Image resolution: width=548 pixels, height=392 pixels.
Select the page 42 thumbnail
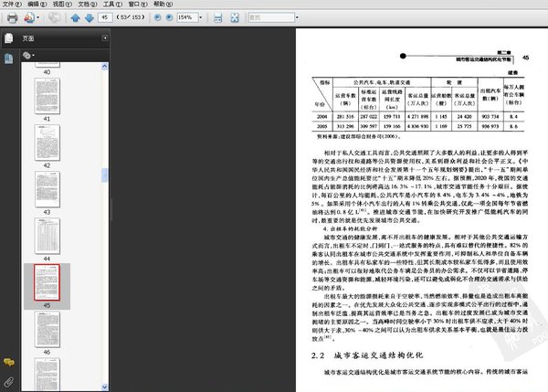(x=47, y=143)
